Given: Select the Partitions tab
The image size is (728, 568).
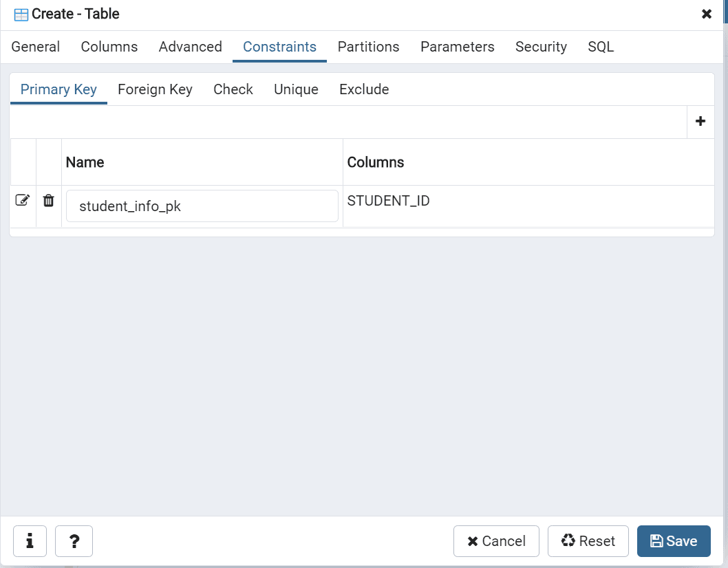Looking at the screenshot, I should (368, 47).
